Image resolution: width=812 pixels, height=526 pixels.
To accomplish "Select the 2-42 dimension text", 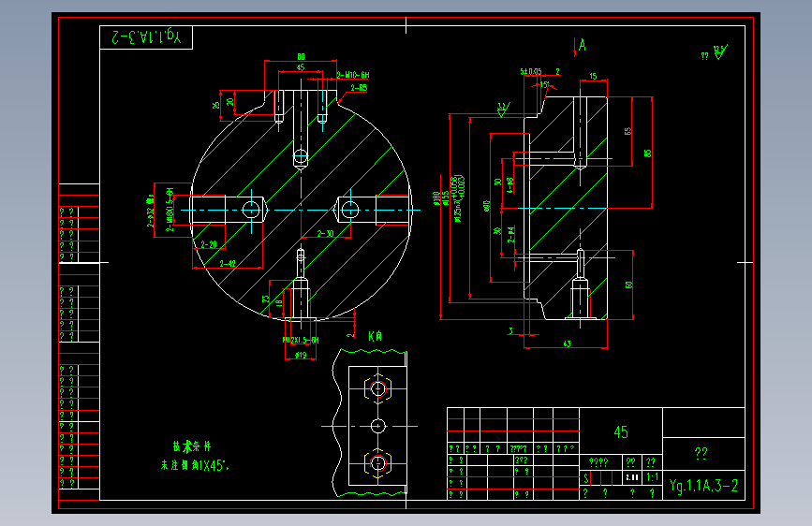I will [228, 264].
